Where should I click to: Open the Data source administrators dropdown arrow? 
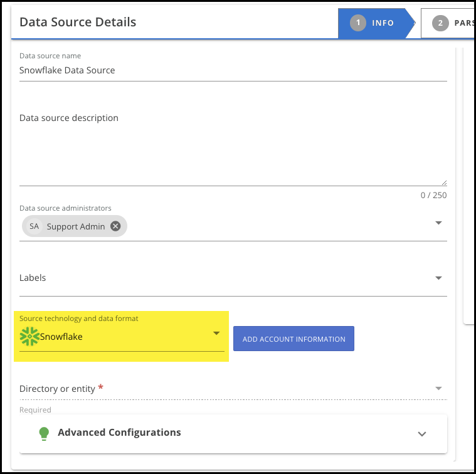[438, 223]
